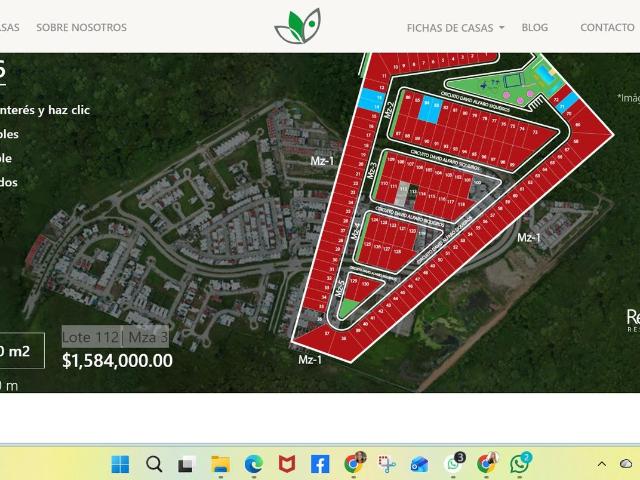This screenshot has height=480, width=640.
Task: Go to the BLOG page
Action: click(535, 27)
